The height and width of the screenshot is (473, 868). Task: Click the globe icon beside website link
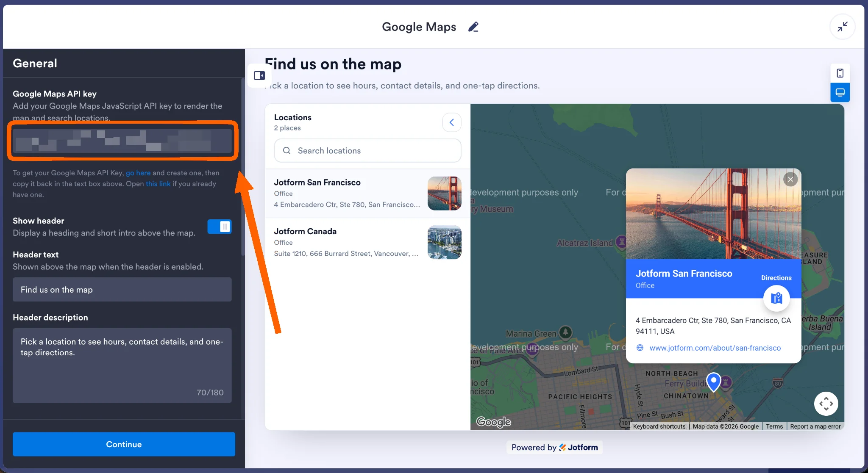point(640,348)
